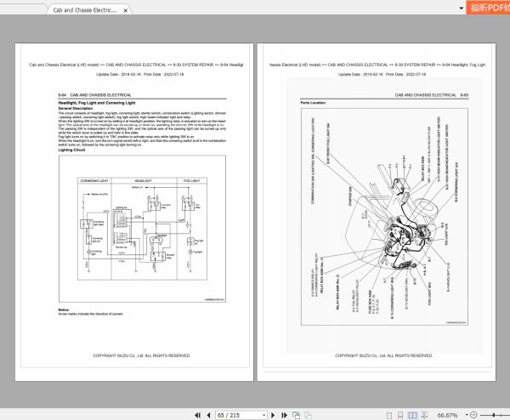Image resolution: width=510 pixels, height=420 pixels.
Task: Select the two-page facing view
Action: click(412, 415)
